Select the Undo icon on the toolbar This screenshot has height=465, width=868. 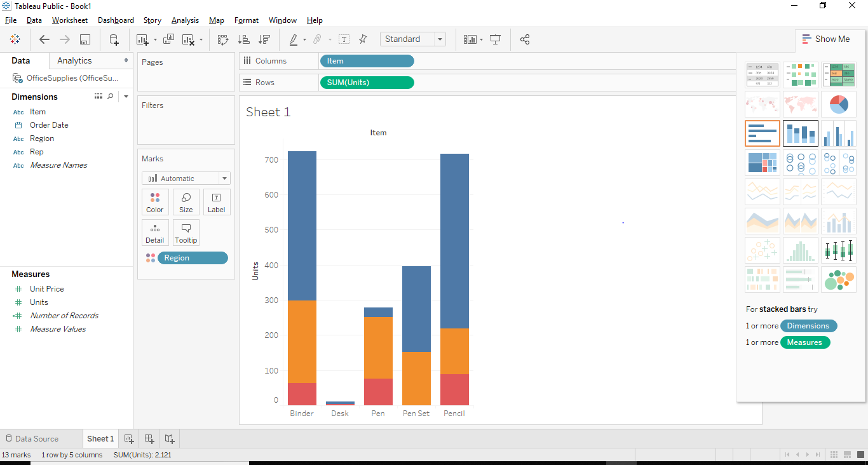(x=44, y=39)
